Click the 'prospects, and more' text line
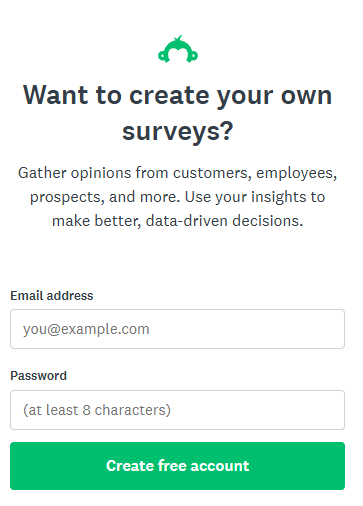363x506 pixels. 178,197
